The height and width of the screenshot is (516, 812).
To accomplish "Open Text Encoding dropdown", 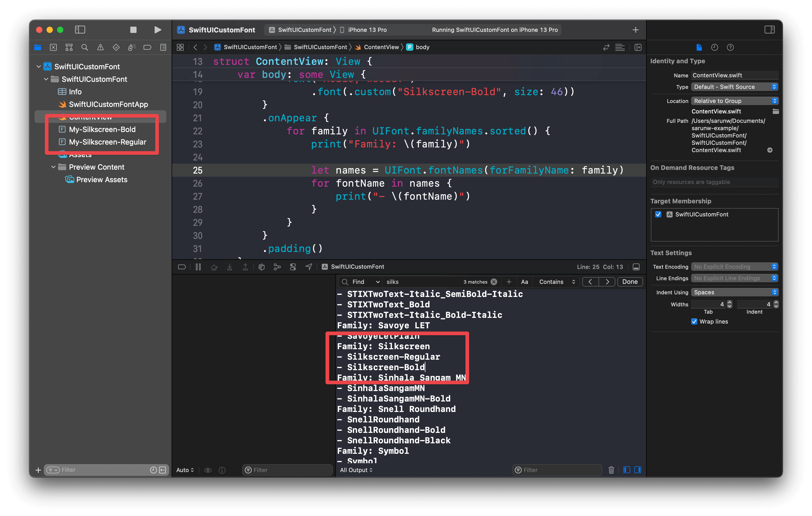I will point(735,267).
